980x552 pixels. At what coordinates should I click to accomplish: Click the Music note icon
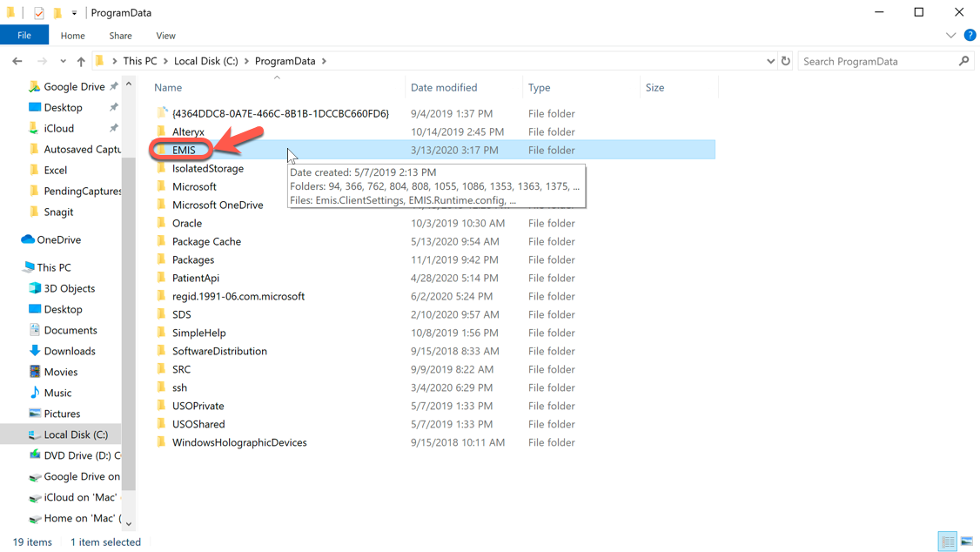[34, 393]
